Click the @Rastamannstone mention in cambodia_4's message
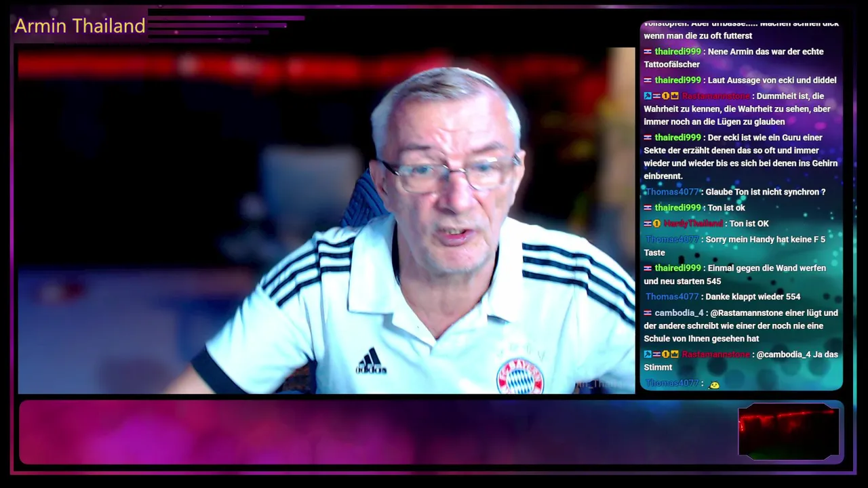868x488 pixels. click(x=747, y=313)
